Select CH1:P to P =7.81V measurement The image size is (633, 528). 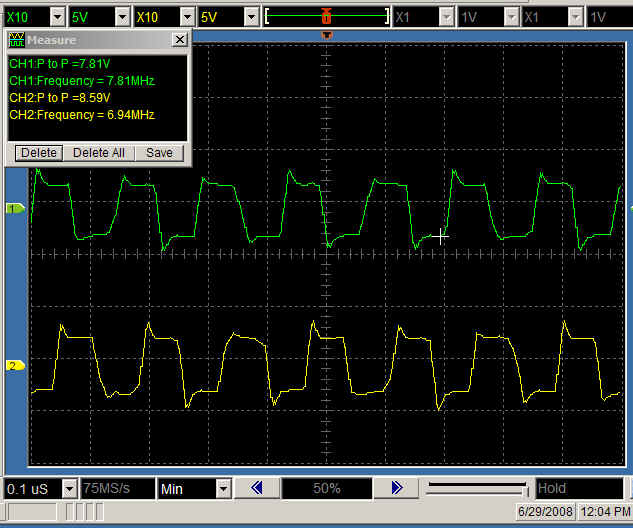[60, 64]
